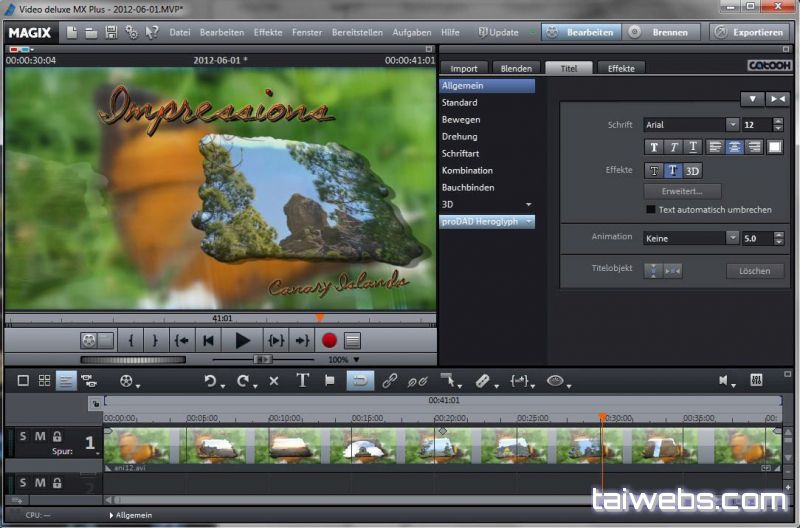
Task: Click the red record button
Action: (329, 341)
